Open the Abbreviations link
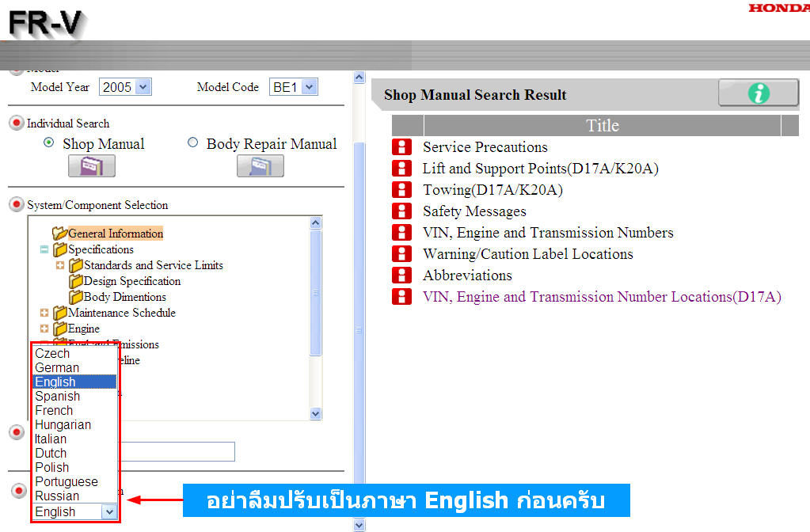This screenshot has height=532, width=810. tap(467, 275)
